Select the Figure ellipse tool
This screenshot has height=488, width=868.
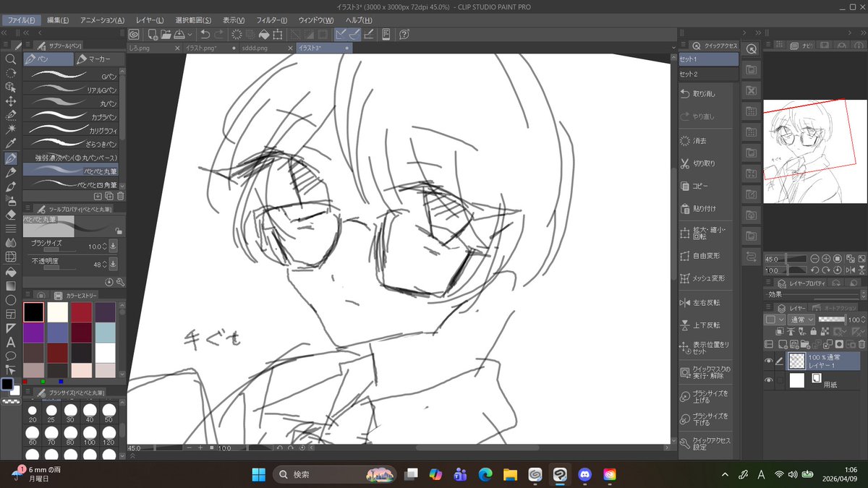pos(10,299)
